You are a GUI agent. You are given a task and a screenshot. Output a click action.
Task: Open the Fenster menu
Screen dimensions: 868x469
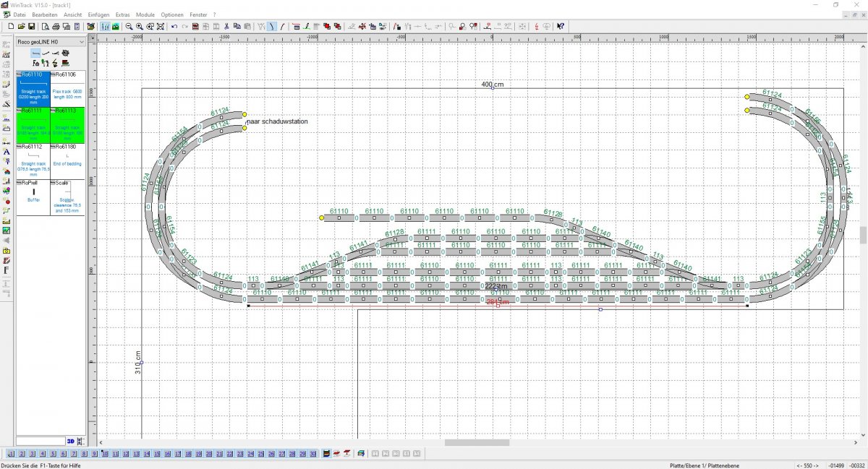coord(198,14)
